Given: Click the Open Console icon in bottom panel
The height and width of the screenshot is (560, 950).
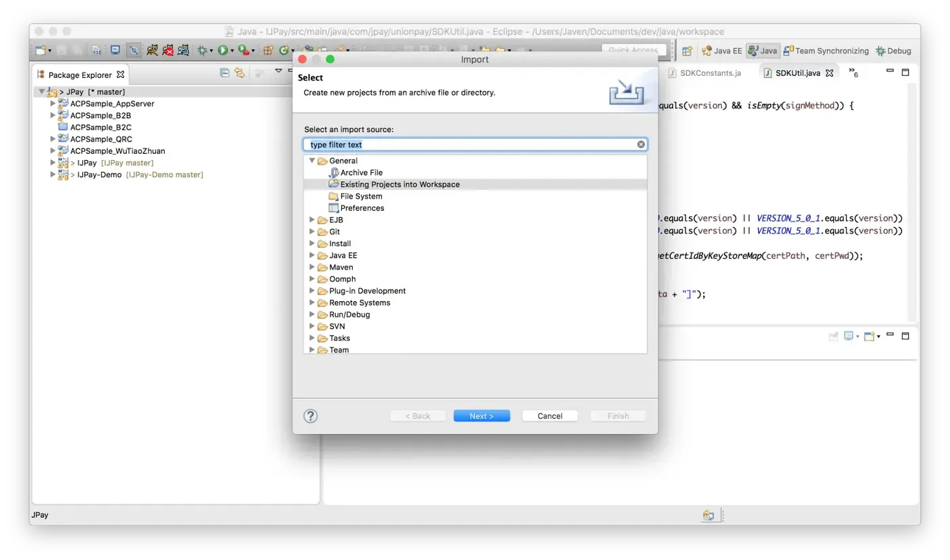Looking at the screenshot, I should (x=869, y=336).
